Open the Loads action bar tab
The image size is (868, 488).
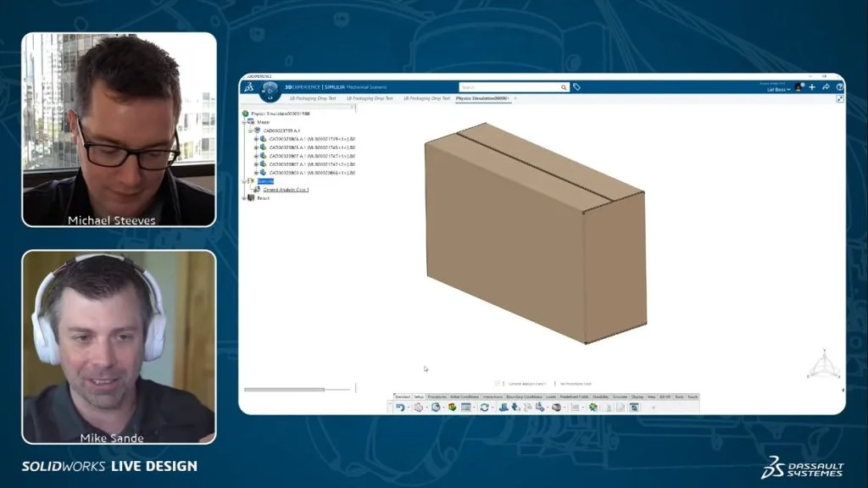pos(551,396)
